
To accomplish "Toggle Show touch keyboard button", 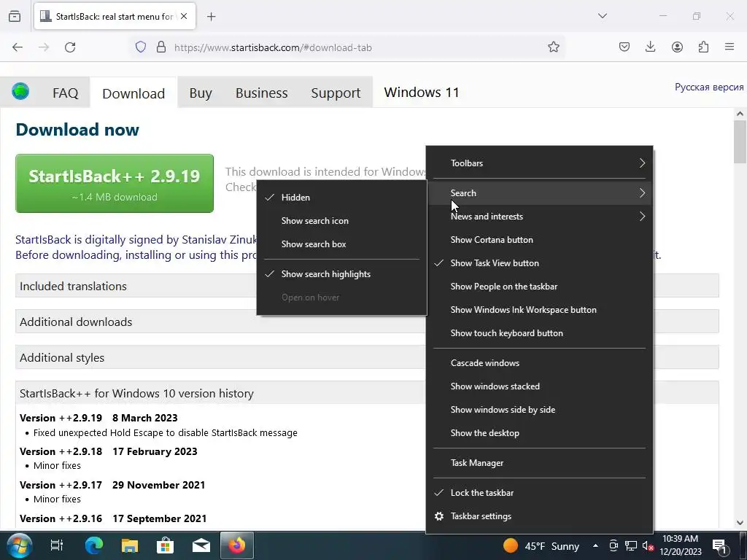I will [539, 332].
